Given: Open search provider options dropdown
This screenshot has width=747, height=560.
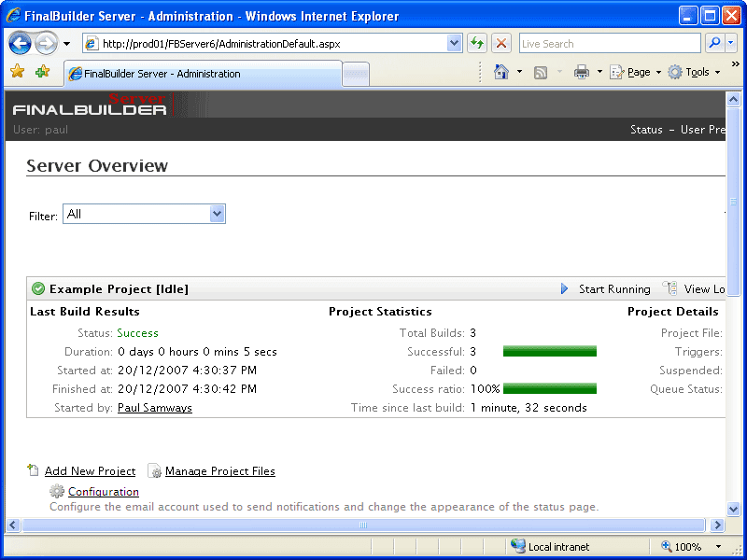Looking at the screenshot, I should (731, 43).
